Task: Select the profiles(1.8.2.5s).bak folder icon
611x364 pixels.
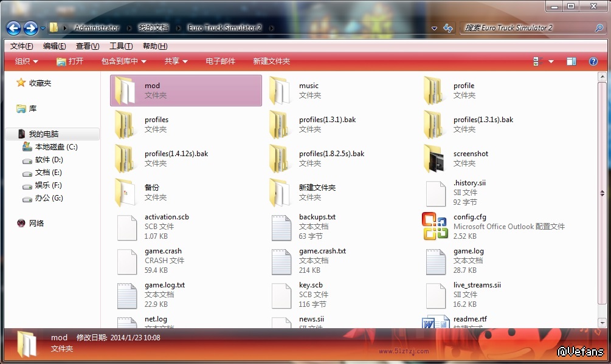Action: [280, 159]
